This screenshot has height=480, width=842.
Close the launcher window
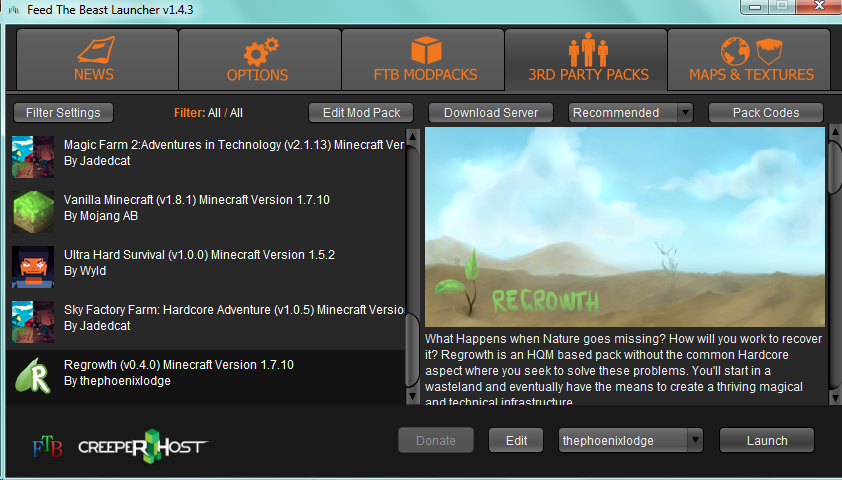click(819, 6)
